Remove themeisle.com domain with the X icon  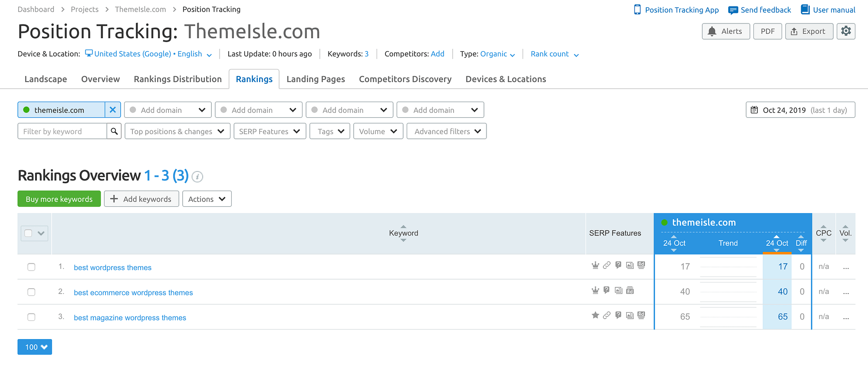(112, 110)
